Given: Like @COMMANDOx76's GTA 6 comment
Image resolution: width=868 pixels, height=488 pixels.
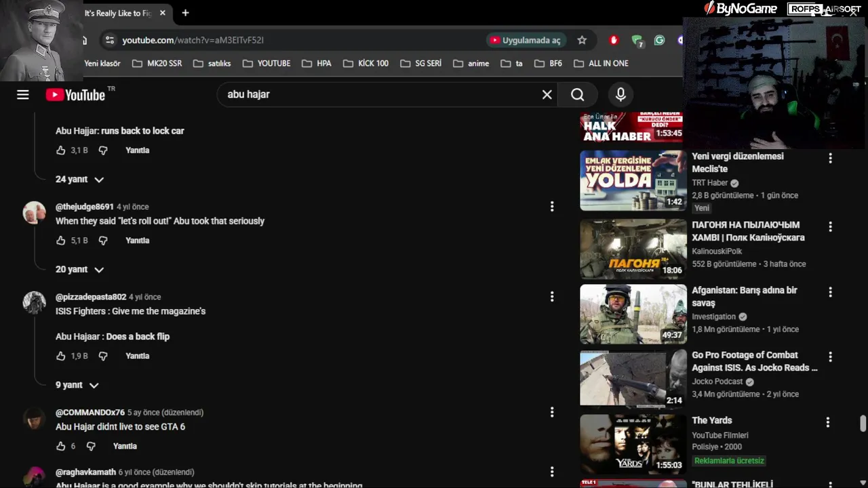Looking at the screenshot, I should click(x=61, y=446).
